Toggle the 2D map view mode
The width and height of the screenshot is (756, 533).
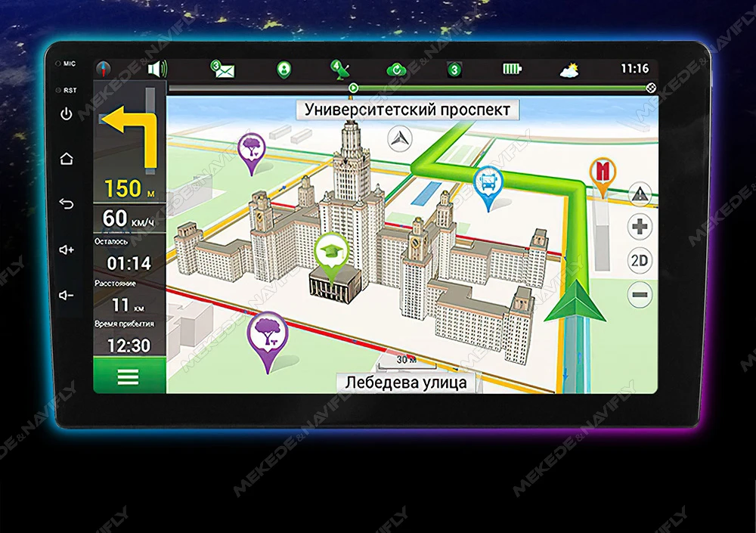pyautogui.click(x=640, y=261)
